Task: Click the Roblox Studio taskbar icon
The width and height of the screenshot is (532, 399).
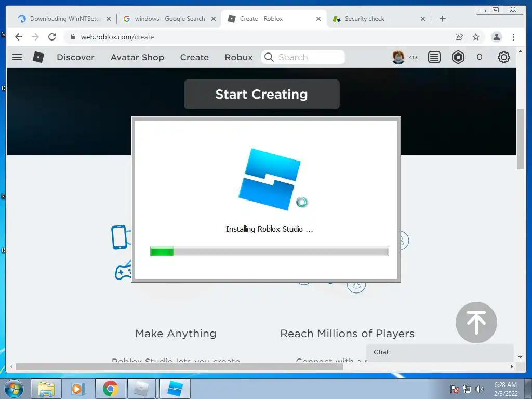Action: [x=175, y=389]
